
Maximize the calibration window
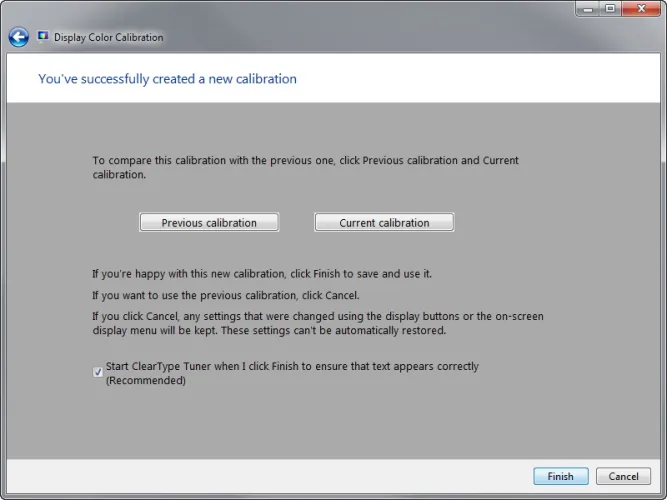click(610, 9)
